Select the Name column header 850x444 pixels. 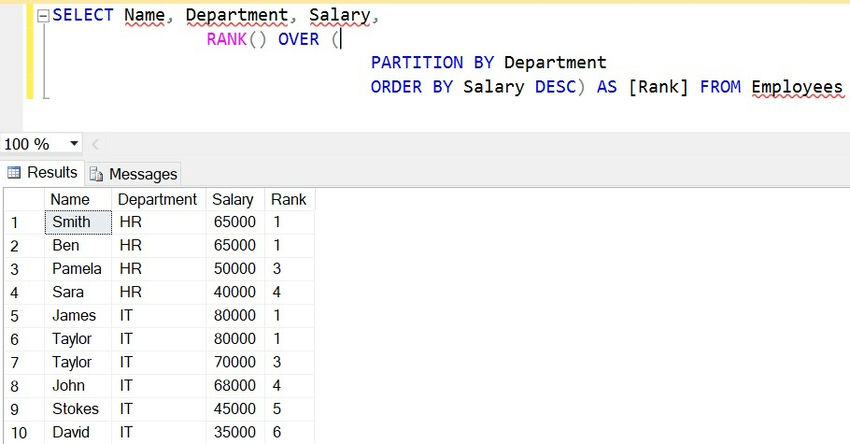click(78, 200)
